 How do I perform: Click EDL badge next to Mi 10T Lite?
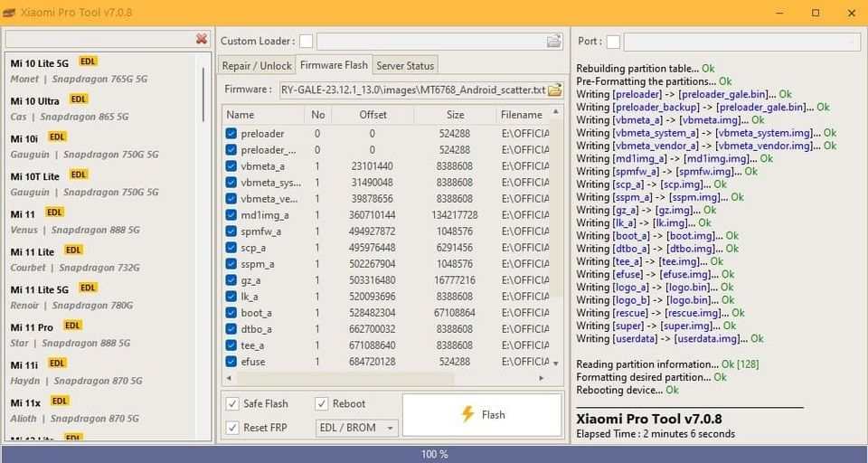tap(79, 175)
